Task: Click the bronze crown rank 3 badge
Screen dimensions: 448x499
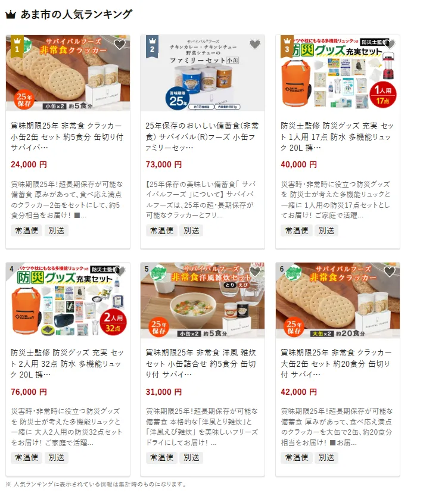Action: [287, 46]
